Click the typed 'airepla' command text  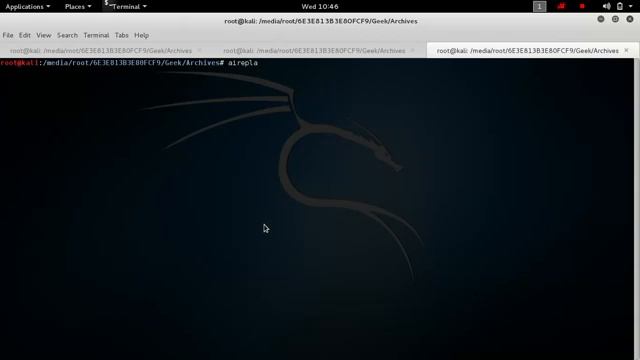coord(243,63)
